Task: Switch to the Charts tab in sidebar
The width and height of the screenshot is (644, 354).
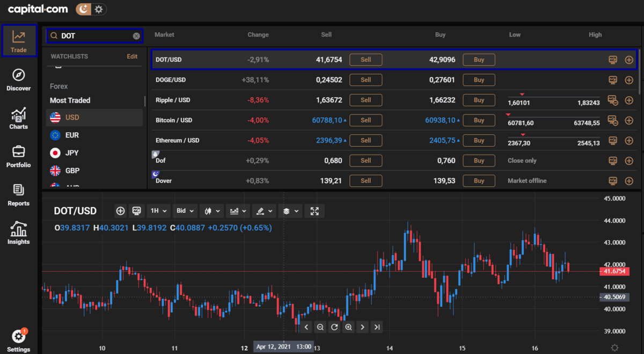Action: (19, 118)
